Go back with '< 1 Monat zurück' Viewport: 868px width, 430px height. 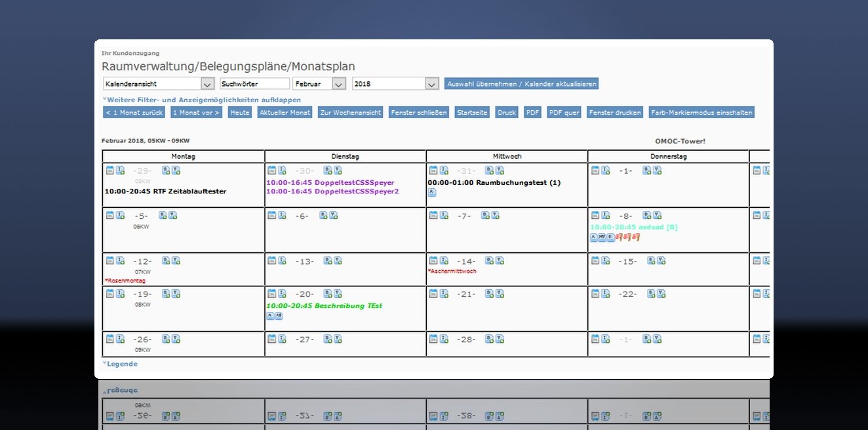(x=134, y=113)
